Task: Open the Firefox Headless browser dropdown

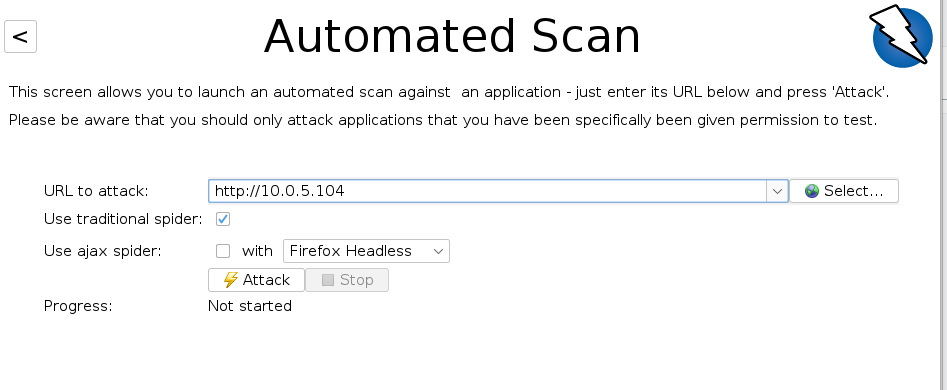Action: (366, 251)
